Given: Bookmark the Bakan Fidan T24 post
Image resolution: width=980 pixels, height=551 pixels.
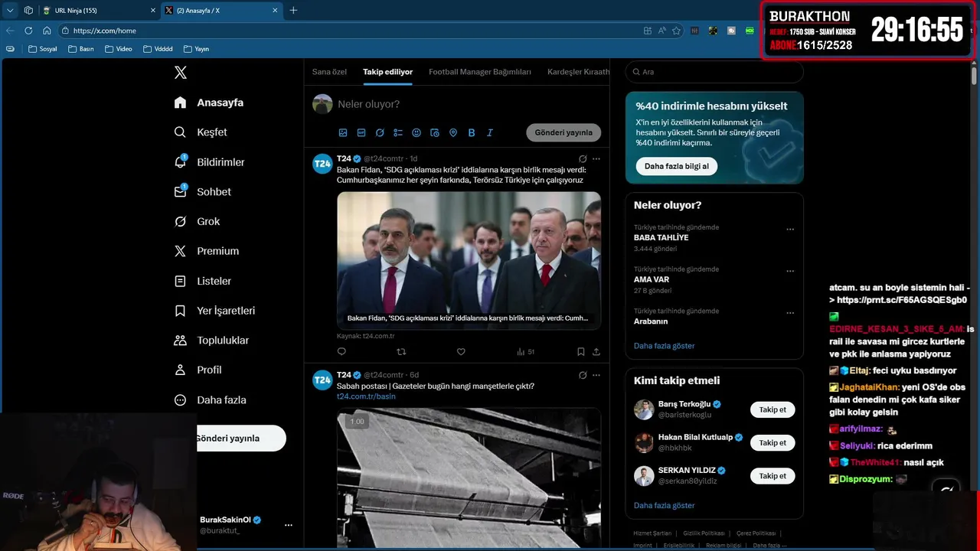Looking at the screenshot, I should (580, 352).
